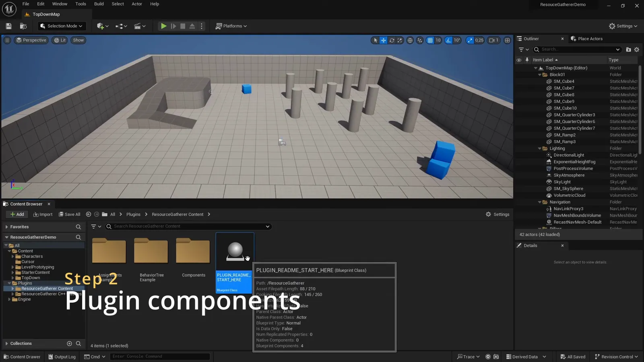644x362 pixels.
Task: Click the Plugins breadcrumb in Content Browser path
Action: click(x=133, y=214)
